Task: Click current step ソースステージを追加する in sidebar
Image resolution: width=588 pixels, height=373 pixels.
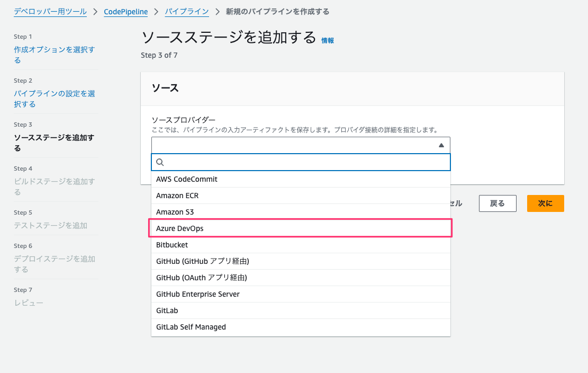Action: click(54, 143)
